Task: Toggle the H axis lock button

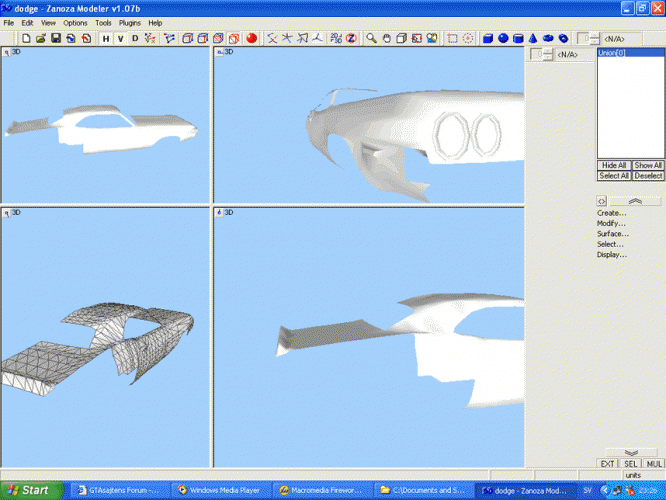Action: coord(106,38)
